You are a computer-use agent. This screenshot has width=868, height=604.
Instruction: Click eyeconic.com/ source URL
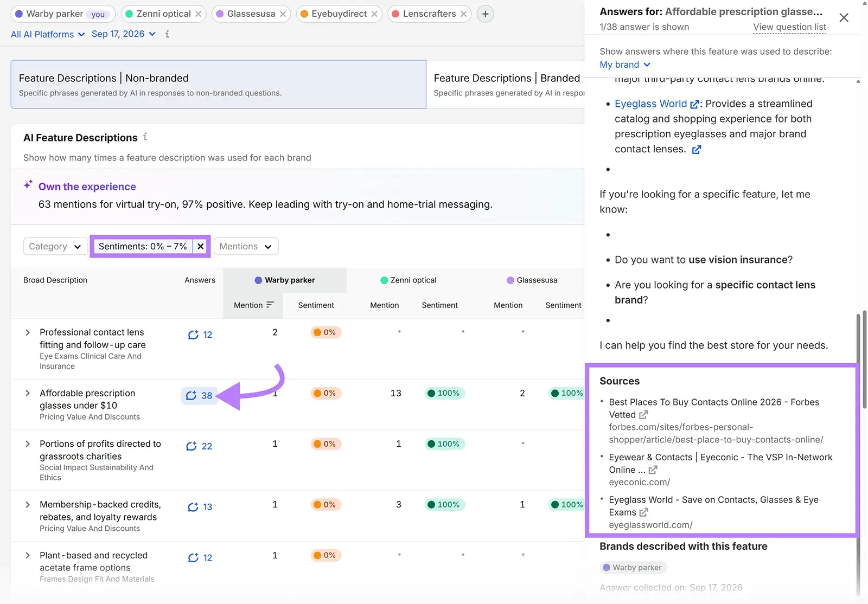click(639, 482)
